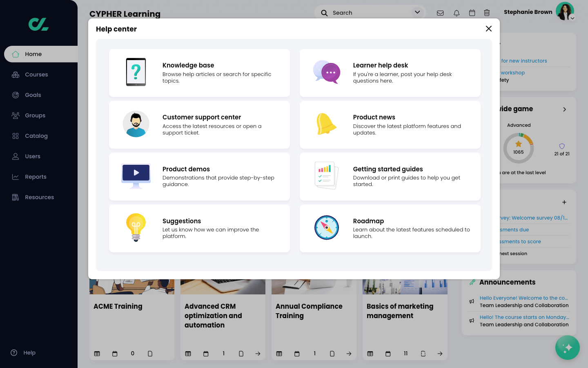Click the 'next session' text
The height and width of the screenshot is (368, 588).
[513, 254]
